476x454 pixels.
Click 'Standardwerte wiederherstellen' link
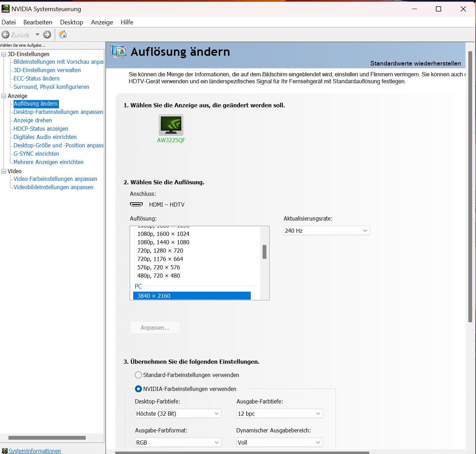[415, 63]
